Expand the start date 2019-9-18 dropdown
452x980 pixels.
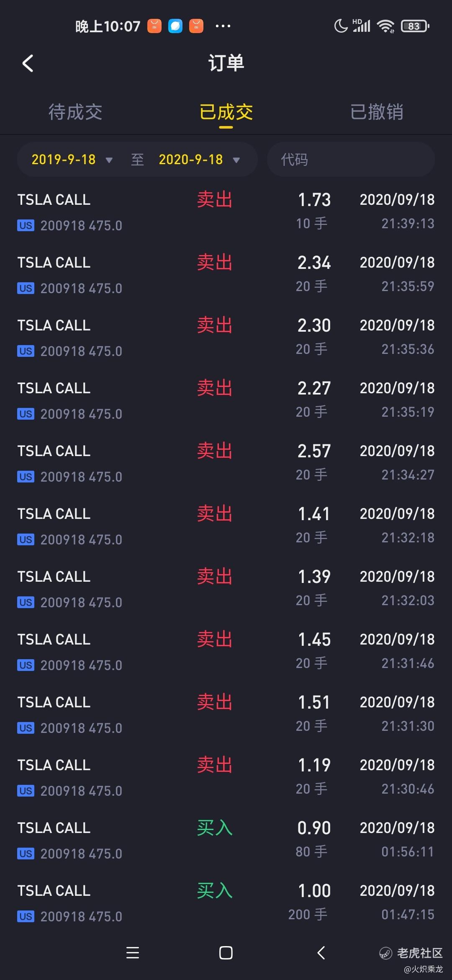(72, 160)
